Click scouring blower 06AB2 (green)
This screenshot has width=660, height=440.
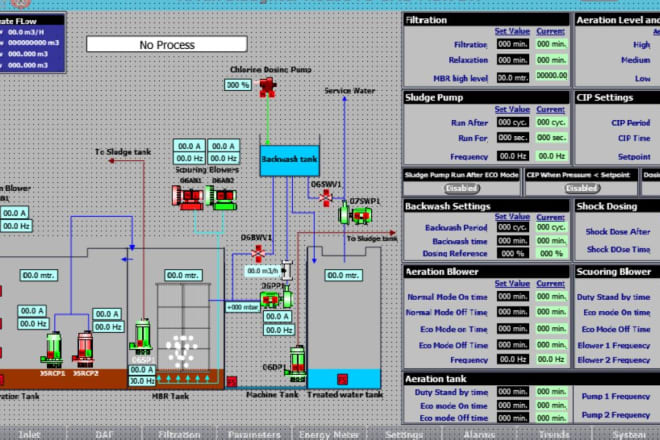click(x=221, y=197)
